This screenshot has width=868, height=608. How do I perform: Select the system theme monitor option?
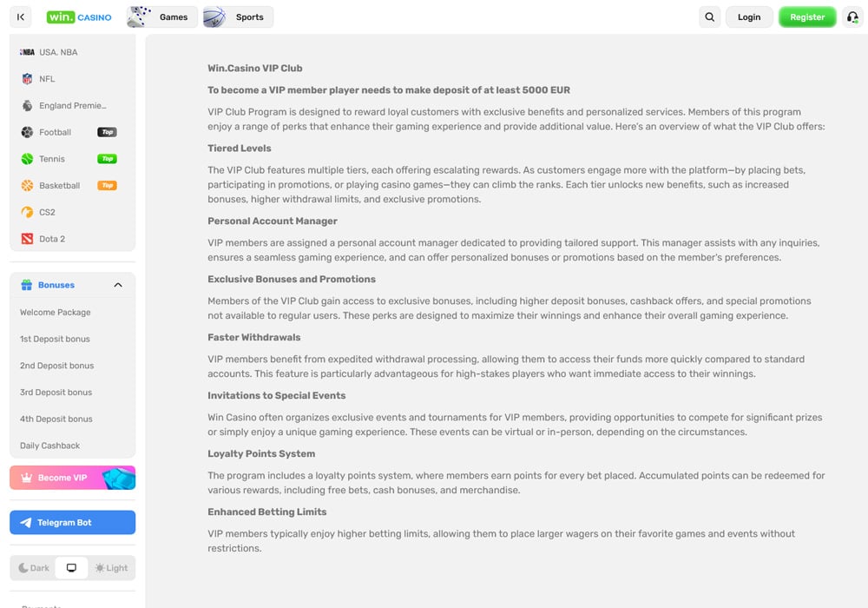72,568
